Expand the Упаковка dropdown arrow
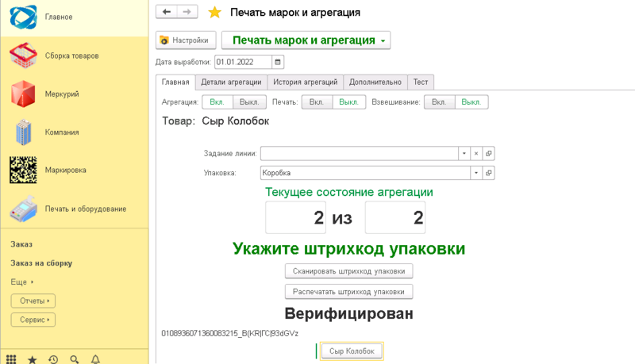635x364 pixels. 475,173
